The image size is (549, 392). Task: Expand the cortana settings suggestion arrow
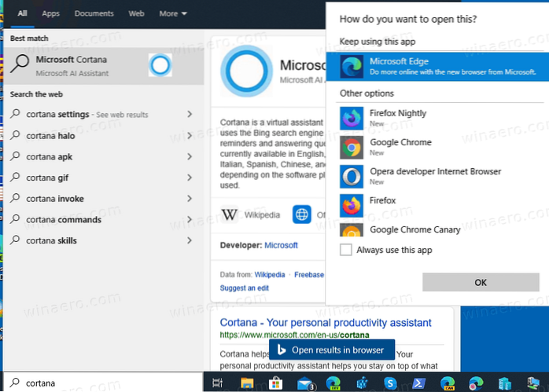pos(190,114)
